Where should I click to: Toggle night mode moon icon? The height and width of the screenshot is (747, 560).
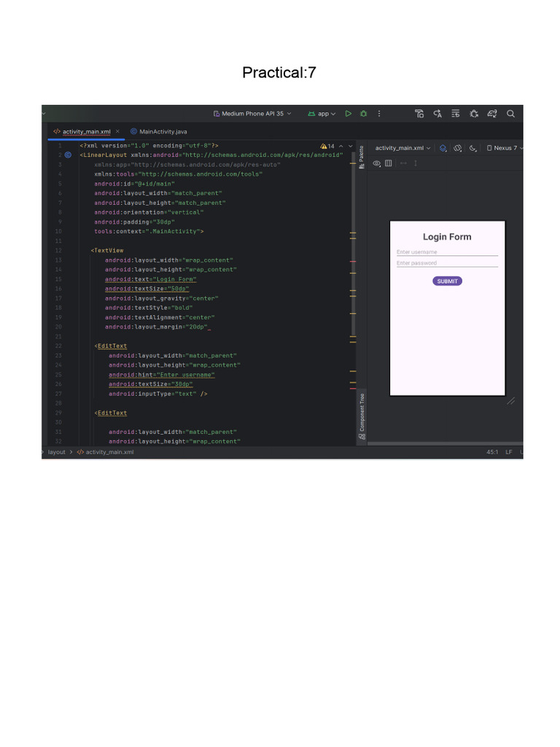click(x=472, y=148)
